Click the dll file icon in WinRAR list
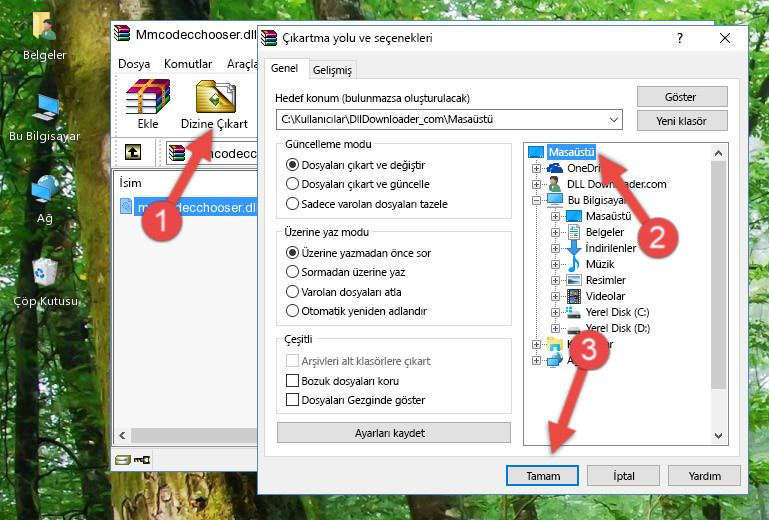This screenshot has width=769, height=520. [126, 207]
